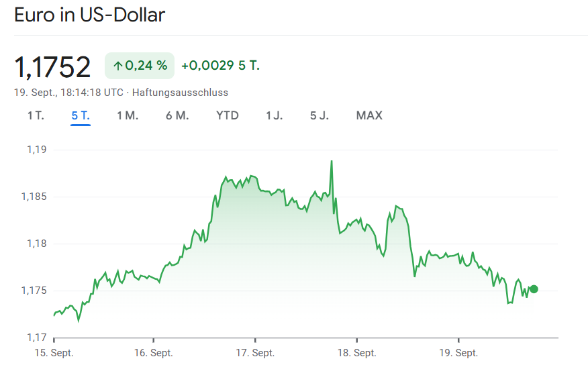Select the 1 T. time range tab

36,115
